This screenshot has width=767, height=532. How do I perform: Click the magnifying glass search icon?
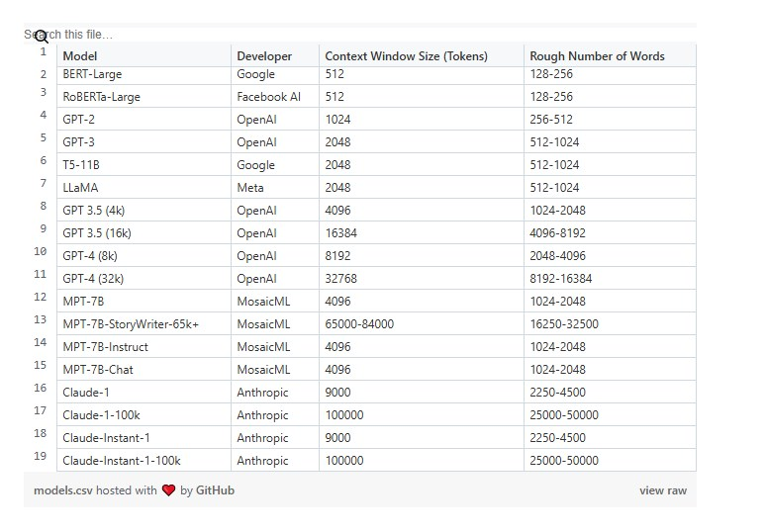pyautogui.click(x=41, y=36)
